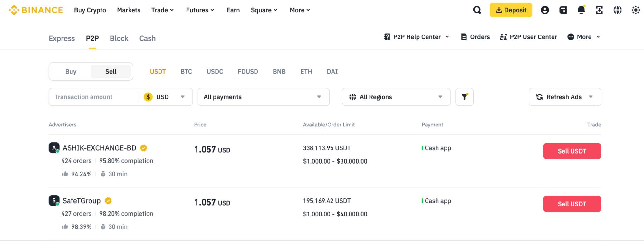Expand the secondary More menu chevron
This screenshot has height=241, width=644.
pyautogui.click(x=598, y=37)
